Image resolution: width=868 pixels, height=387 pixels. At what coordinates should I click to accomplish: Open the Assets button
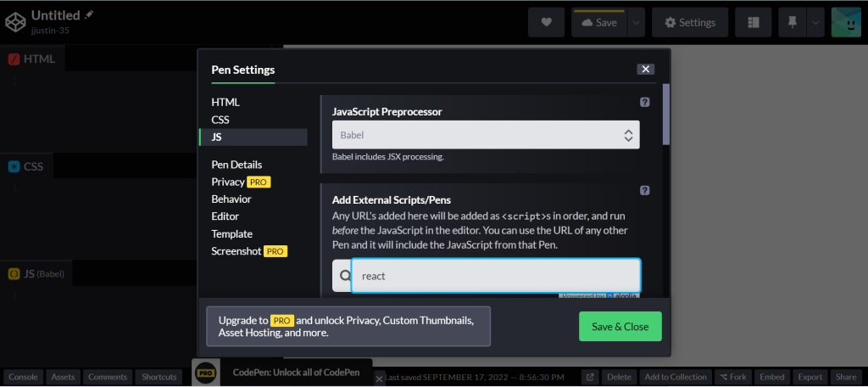[x=63, y=377]
